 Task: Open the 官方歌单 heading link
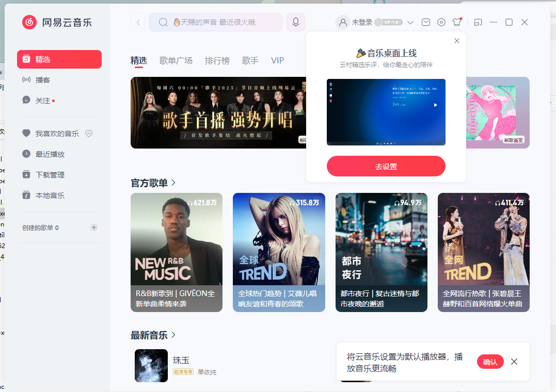pos(149,183)
